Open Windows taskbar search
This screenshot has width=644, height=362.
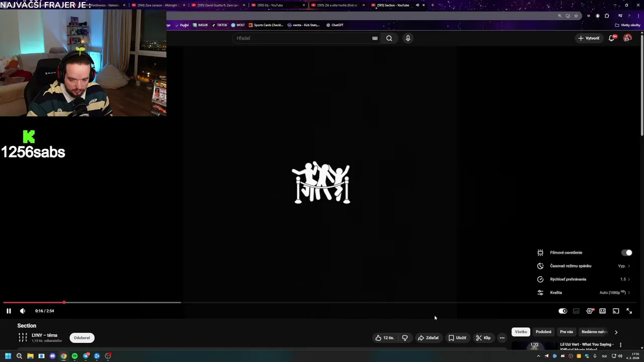[x=19, y=356]
